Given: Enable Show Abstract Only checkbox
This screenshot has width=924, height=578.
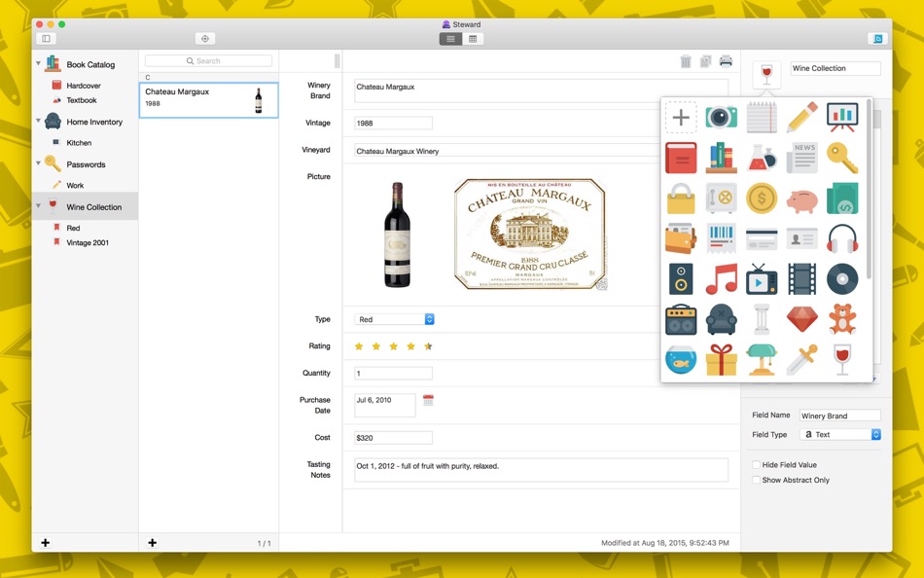Looking at the screenshot, I should [x=756, y=480].
